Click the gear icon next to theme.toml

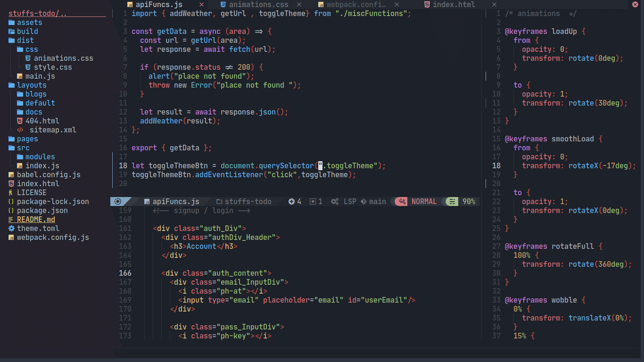pyautogui.click(x=11, y=229)
